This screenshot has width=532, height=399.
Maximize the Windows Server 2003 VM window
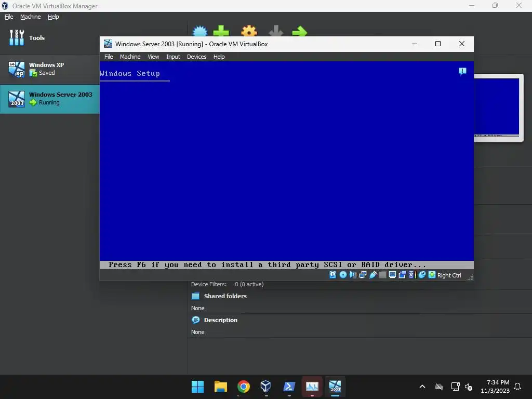pyautogui.click(x=438, y=44)
